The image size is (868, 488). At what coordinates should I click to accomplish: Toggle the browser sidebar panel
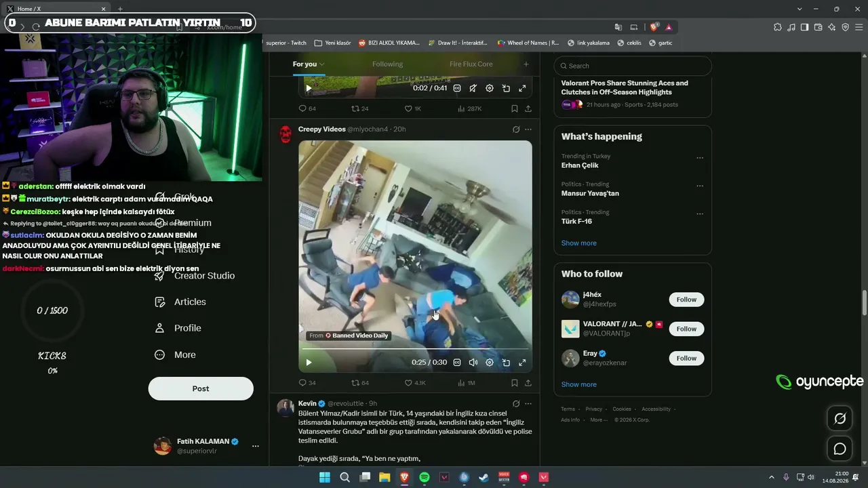804,27
